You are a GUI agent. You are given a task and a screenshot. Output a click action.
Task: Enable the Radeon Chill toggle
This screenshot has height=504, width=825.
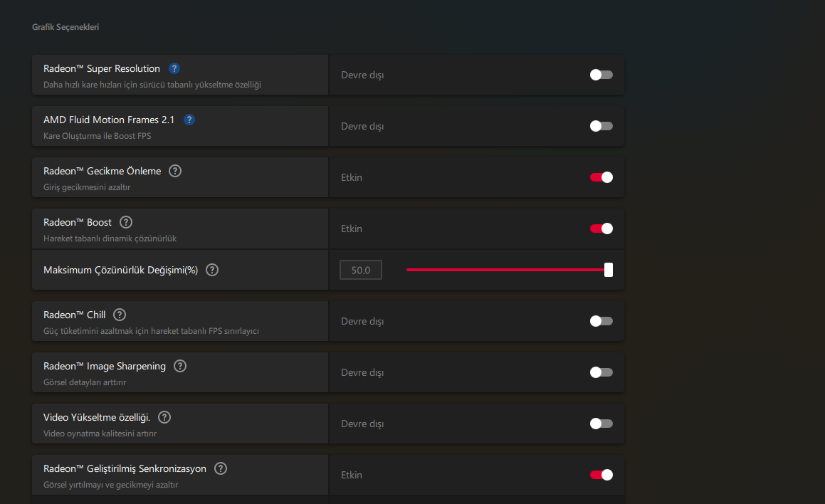click(601, 321)
